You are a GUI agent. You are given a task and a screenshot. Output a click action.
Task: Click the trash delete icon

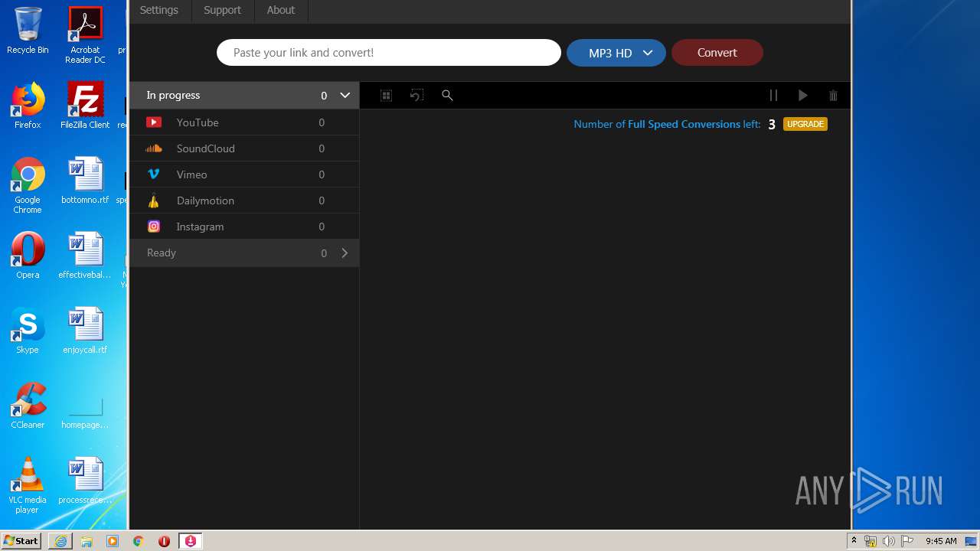(x=833, y=96)
